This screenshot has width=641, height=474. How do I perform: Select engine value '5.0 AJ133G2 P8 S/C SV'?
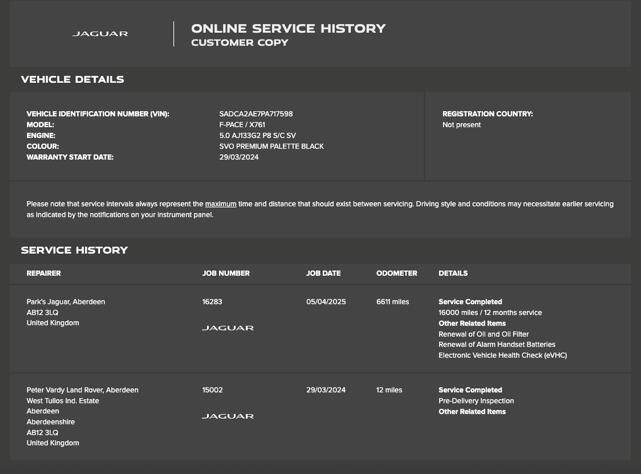[x=258, y=135]
